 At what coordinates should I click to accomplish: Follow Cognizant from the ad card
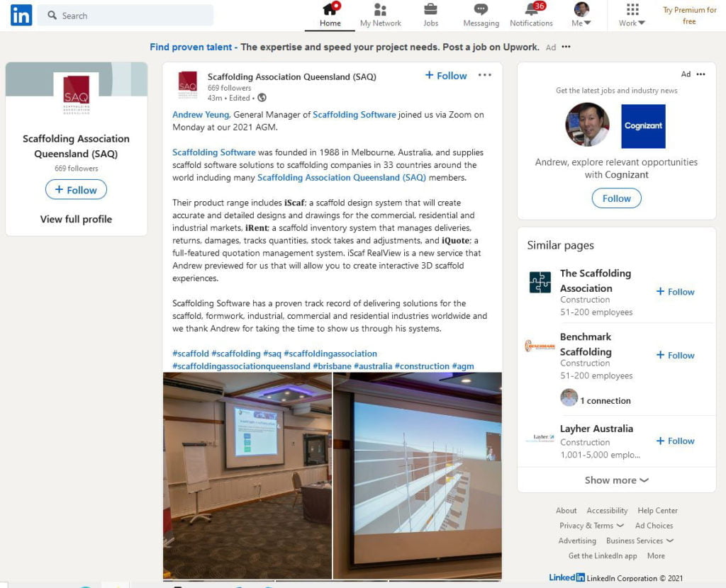(x=616, y=198)
